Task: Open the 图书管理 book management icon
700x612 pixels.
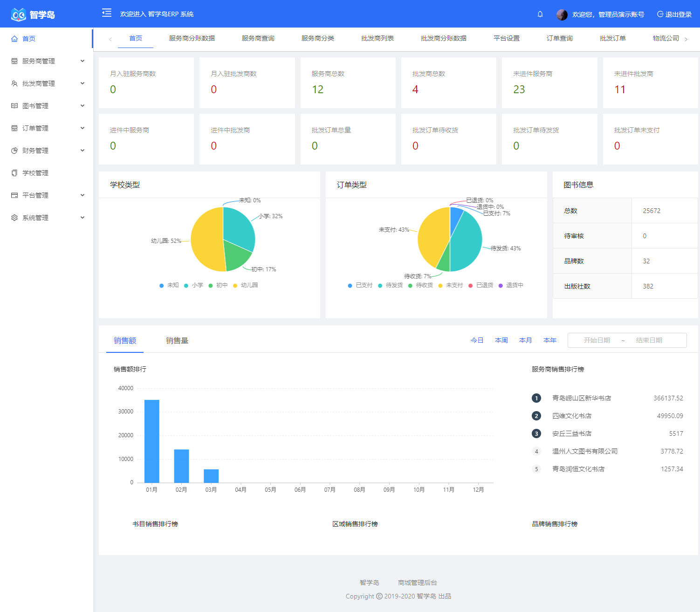Action: 14,105
